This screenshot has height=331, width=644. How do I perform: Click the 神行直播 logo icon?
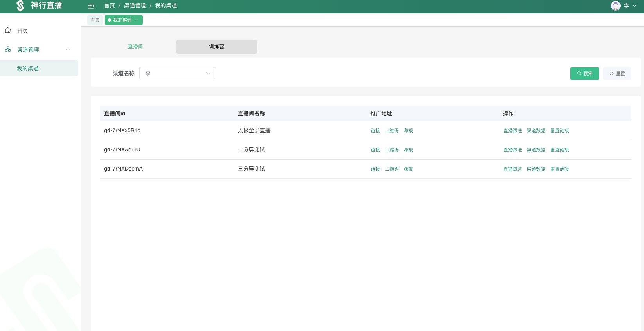[x=20, y=5]
